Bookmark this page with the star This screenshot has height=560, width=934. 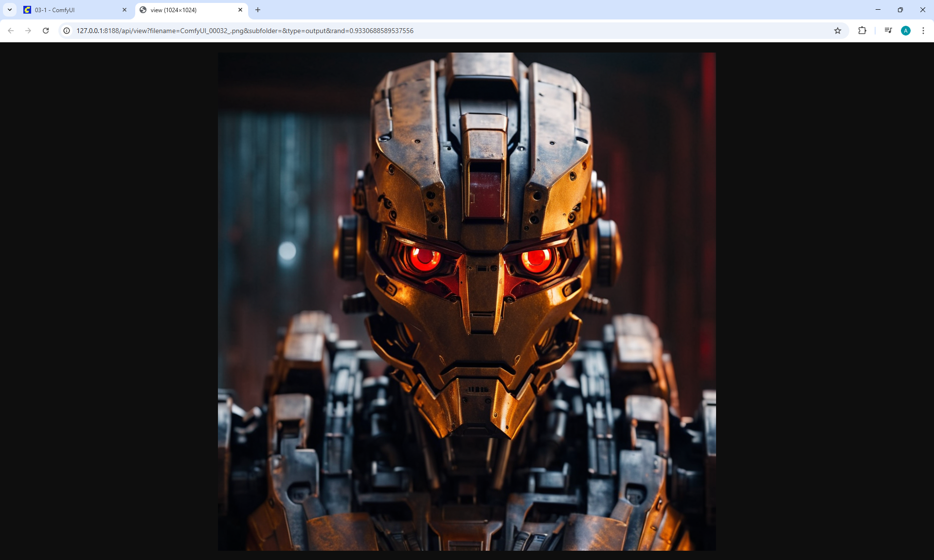(x=837, y=31)
